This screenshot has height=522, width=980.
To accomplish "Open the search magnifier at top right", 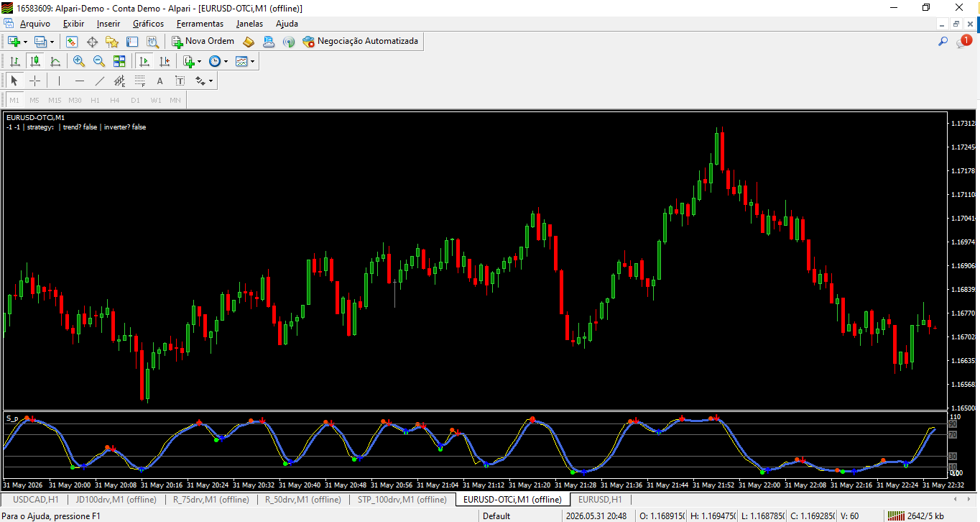I will (943, 42).
